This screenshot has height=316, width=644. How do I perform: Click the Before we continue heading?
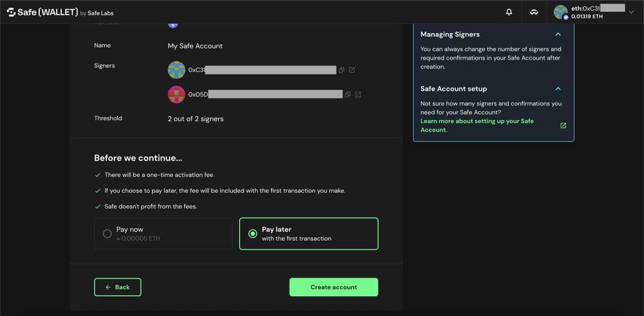click(138, 158)
